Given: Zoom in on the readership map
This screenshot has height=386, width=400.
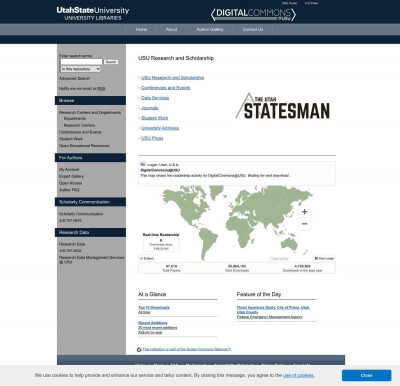Looking at the screenshot, I should 304,212.
